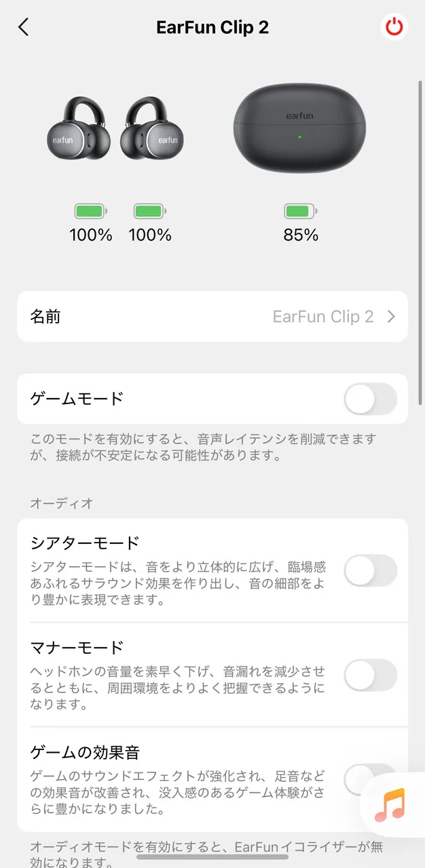
Task: Enable the ゲームモード toggle
Action: click(x=370, y=399)
